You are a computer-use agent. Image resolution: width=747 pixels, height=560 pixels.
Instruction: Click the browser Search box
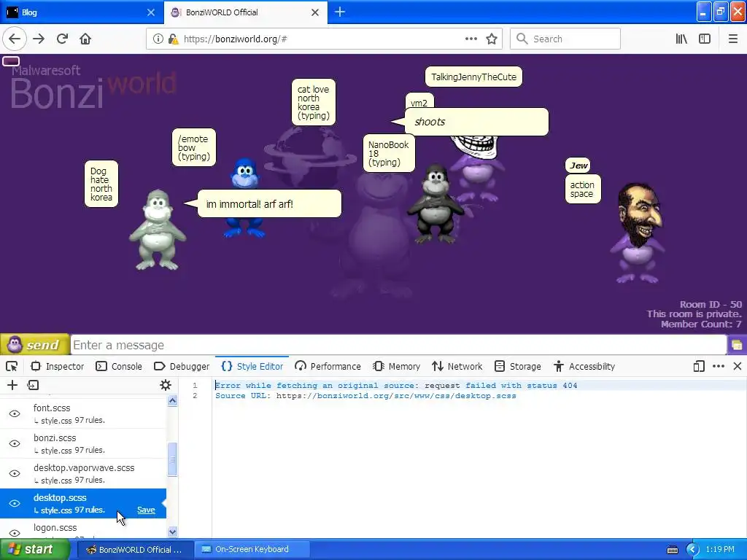click(x=565, y=39)
